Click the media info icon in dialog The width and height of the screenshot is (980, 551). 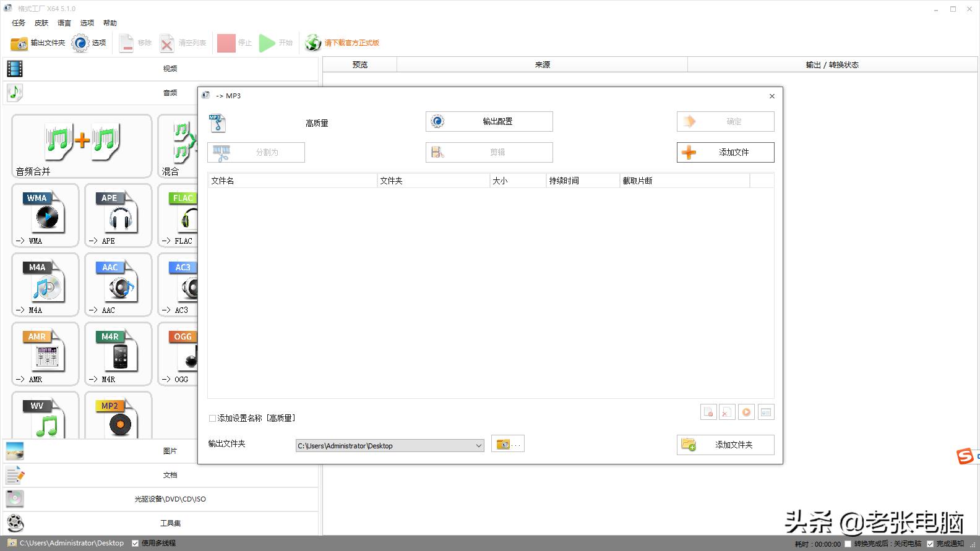coord(766,412)
